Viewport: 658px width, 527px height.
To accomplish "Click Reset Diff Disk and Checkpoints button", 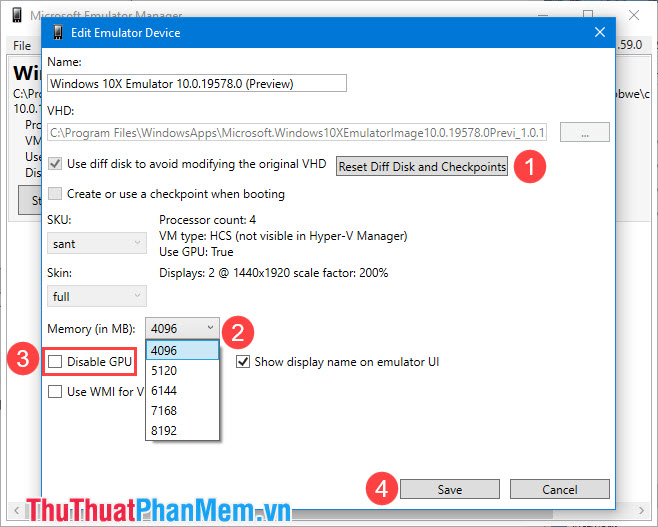I will [x=422, y=167].
